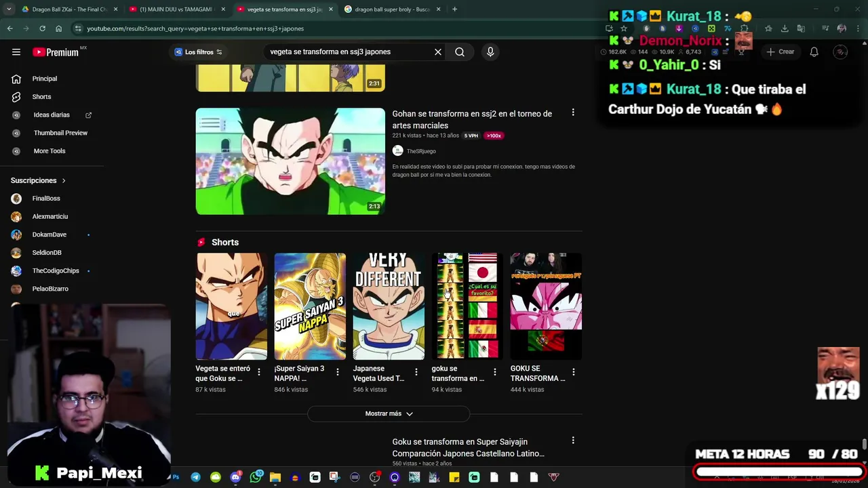Open options for the Comparación Japones Castellano video

[x=573, y=441]
